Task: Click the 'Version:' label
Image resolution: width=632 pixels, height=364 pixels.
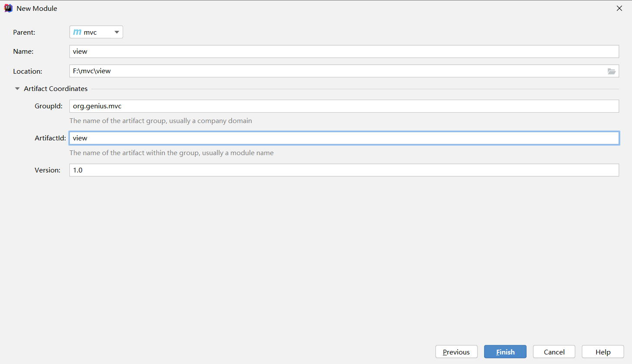Action: coord(48,170)
